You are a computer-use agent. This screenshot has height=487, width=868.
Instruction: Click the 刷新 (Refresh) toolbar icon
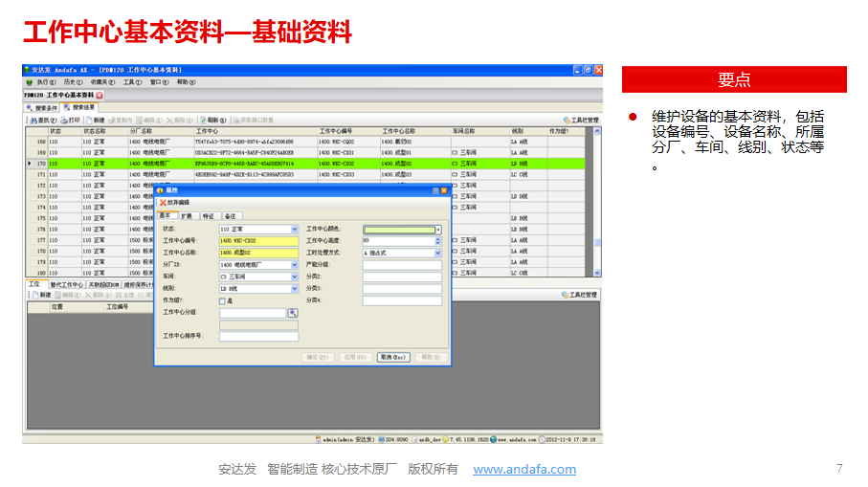click(213, 121)
